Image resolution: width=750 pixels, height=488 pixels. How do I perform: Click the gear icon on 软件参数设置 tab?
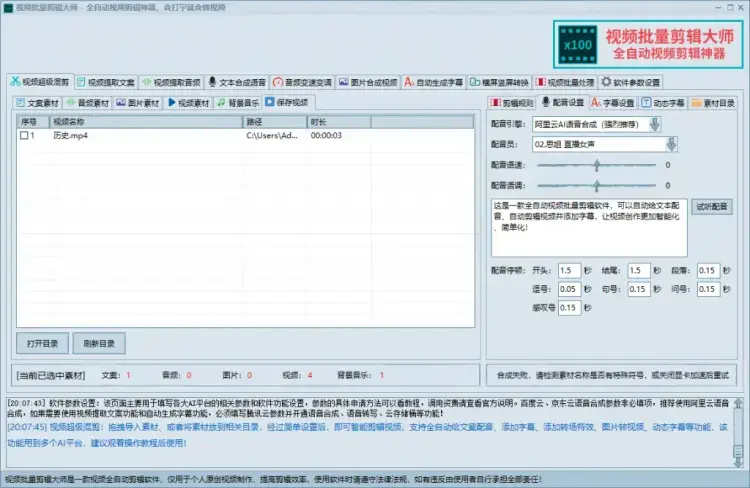point(606,82)
